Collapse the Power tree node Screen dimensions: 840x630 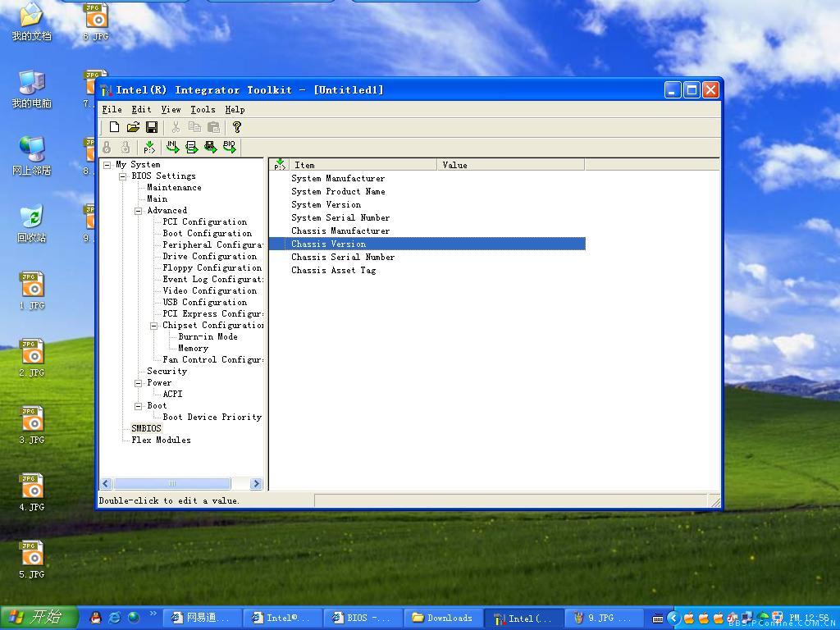click(x=138, y=383)
